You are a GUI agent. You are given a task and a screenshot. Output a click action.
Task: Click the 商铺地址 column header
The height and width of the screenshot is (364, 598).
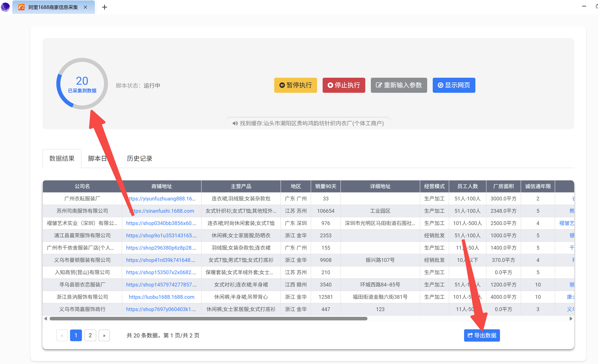162,186
